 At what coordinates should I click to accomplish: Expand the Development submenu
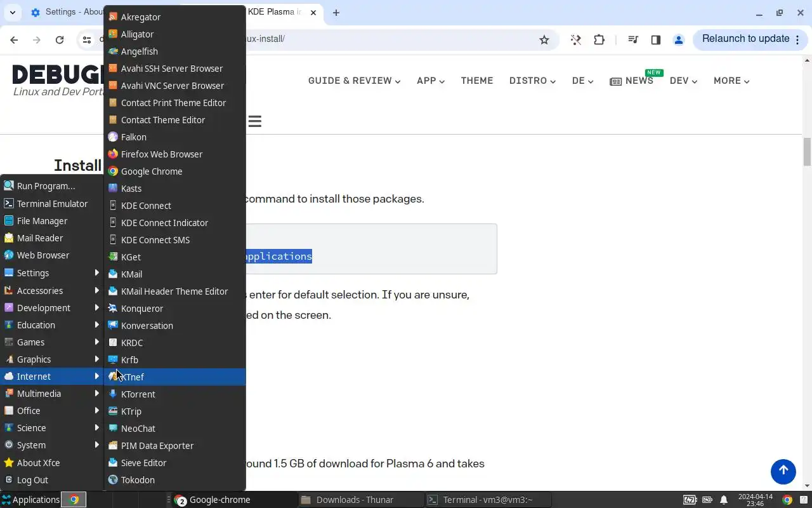(51, 308)
